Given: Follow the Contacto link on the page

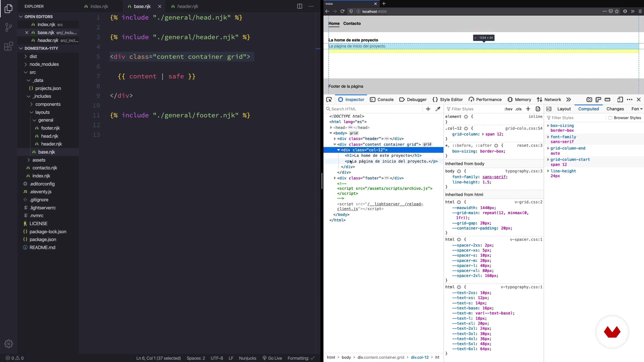Looking at the screenshot, I should point(352,23).
